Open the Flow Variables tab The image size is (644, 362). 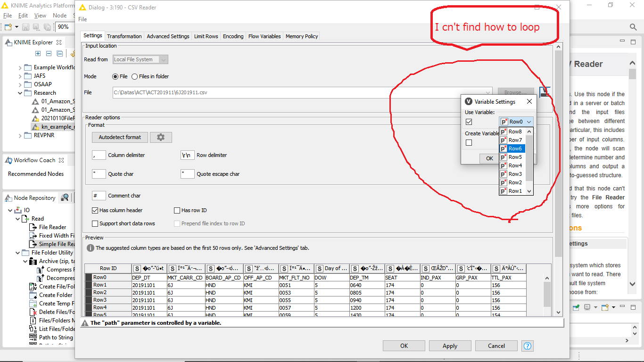[264, 36]
